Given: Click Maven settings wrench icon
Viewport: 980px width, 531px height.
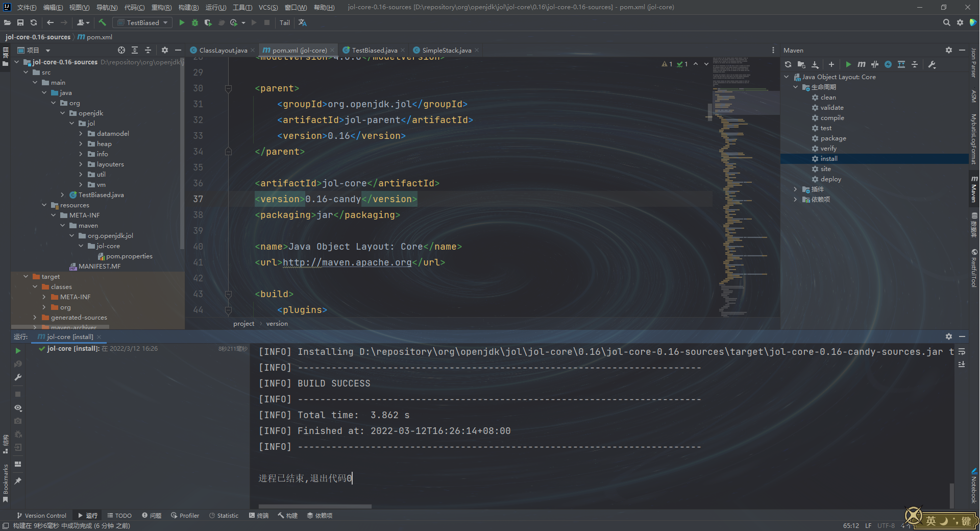Looking at the screenshot, I should point(932,64).
